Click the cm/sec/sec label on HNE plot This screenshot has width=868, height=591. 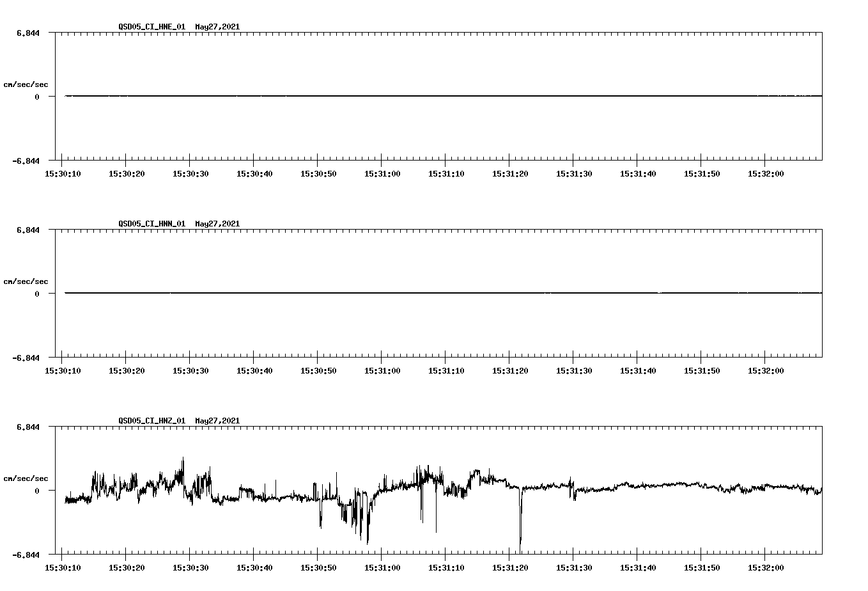click(27, 84)
